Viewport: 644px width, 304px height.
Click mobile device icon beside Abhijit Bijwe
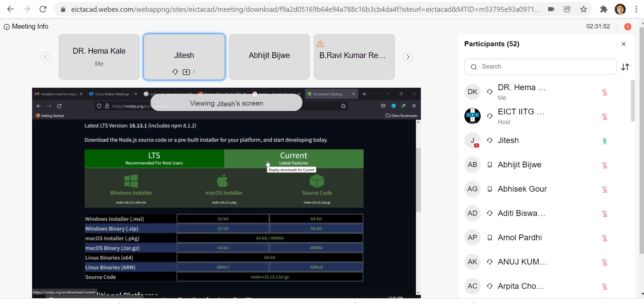[x=490, y=165]
